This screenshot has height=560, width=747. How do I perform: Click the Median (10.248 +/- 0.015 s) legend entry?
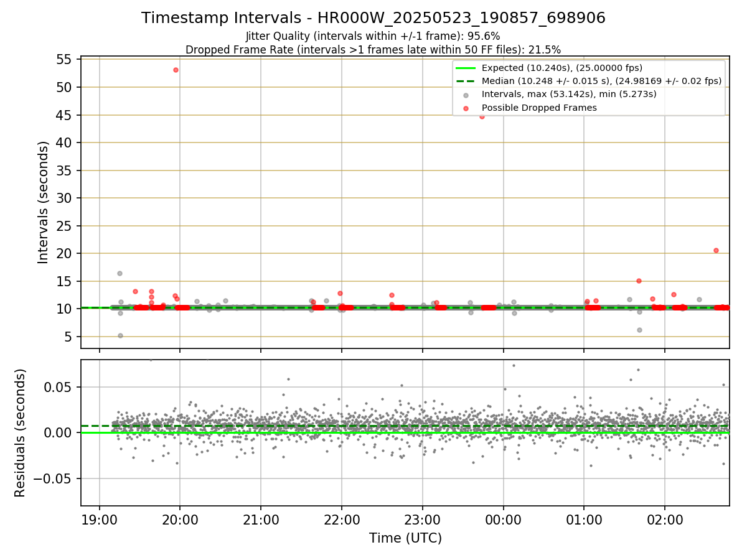tap(601, 81)
